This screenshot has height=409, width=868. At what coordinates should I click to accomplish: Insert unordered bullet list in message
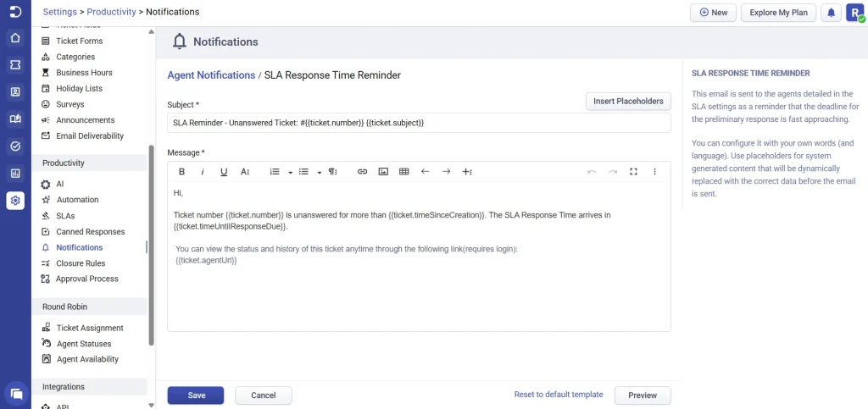tap(303, 172)
